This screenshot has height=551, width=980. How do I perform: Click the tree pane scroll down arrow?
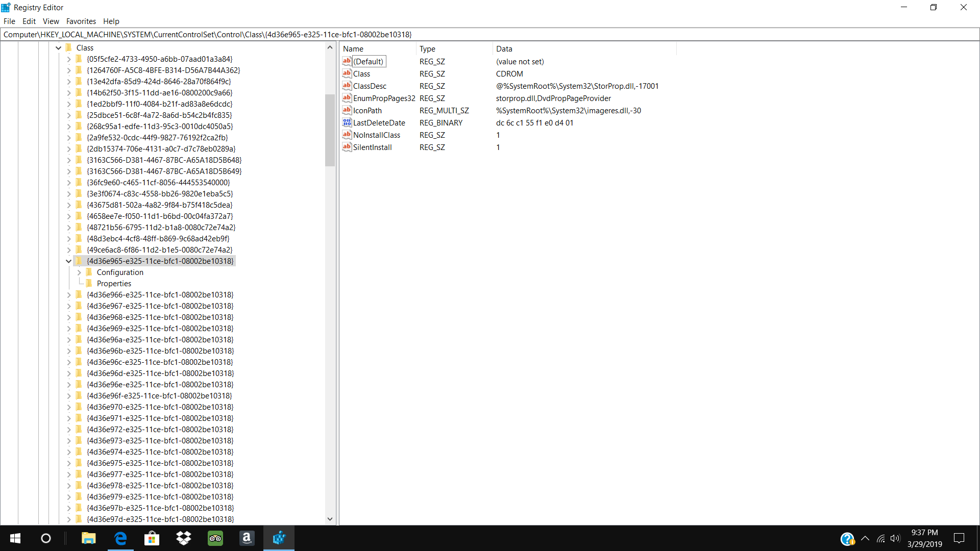pyautogui.click(x=330, y=519)
